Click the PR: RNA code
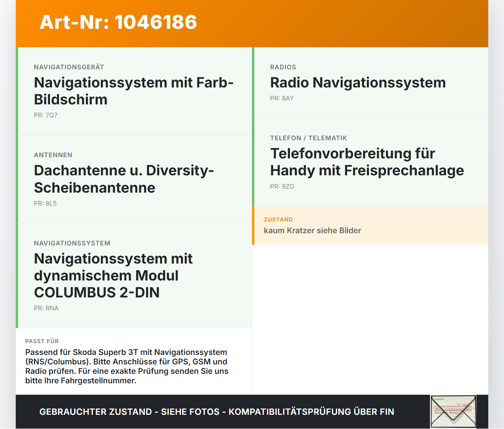Screen dimensions: 504x429 [x=46, y=308]
